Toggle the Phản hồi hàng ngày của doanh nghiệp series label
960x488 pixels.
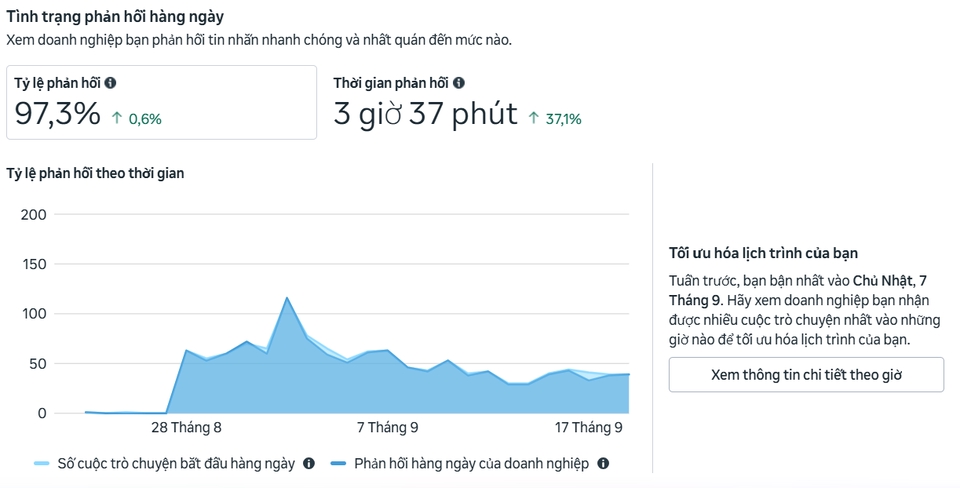[470, 463]
